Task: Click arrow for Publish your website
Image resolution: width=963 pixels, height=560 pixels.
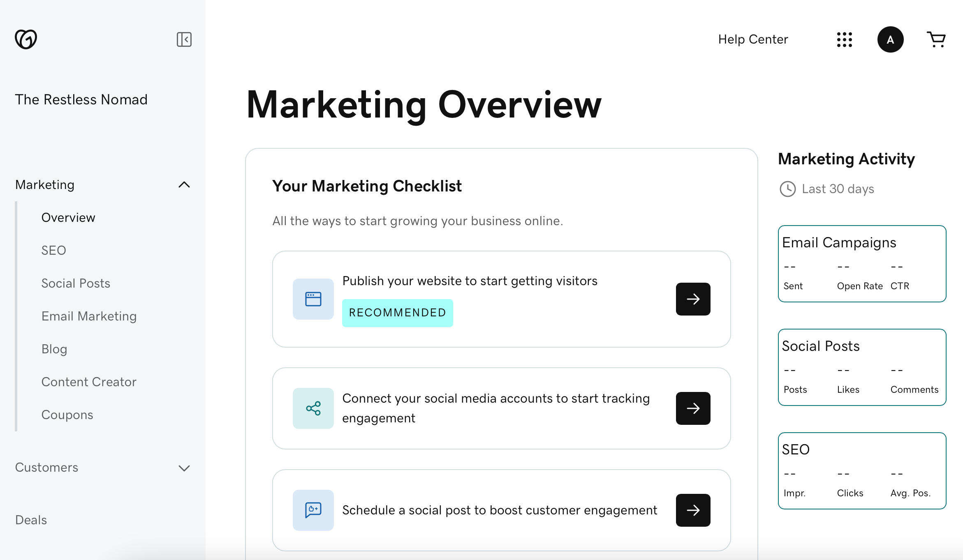Action: 693,299
